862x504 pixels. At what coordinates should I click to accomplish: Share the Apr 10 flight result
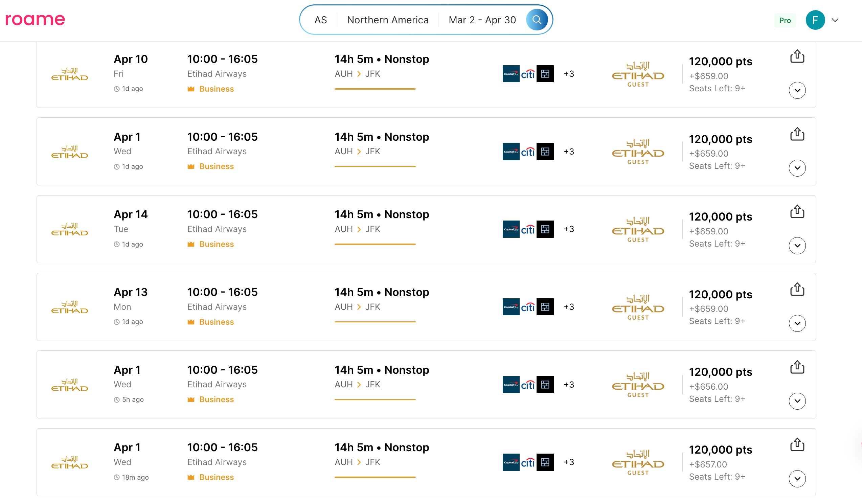click(x=797, y=57)
